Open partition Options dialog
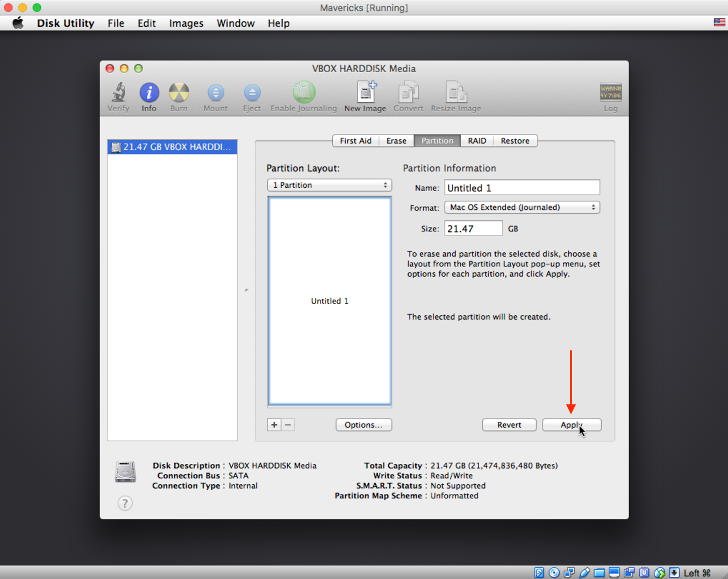 (x=363, y=425)
